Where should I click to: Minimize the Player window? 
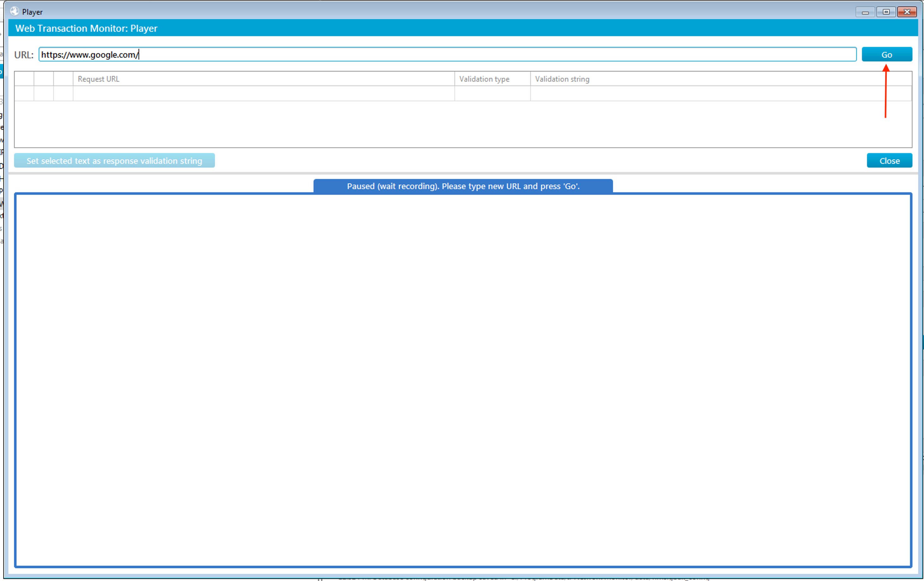tap(865, 12)
